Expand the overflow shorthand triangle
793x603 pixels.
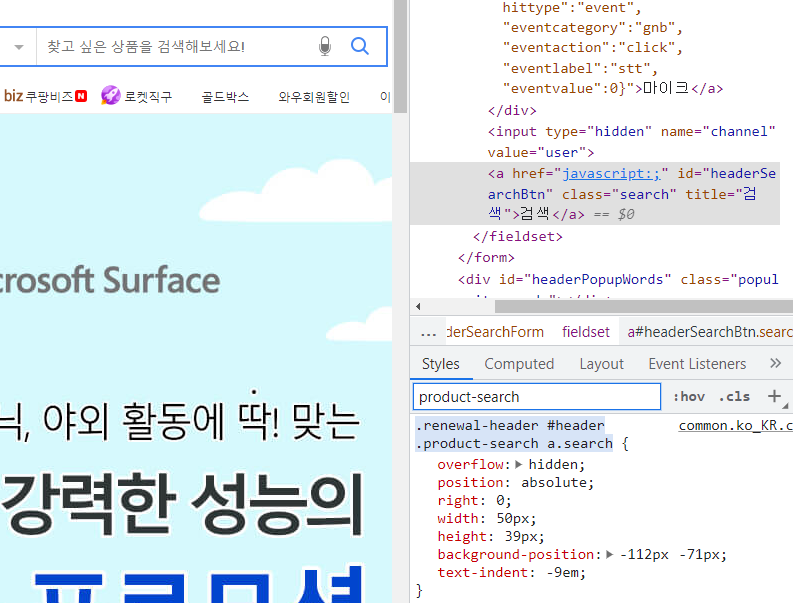tap(518, 464)
